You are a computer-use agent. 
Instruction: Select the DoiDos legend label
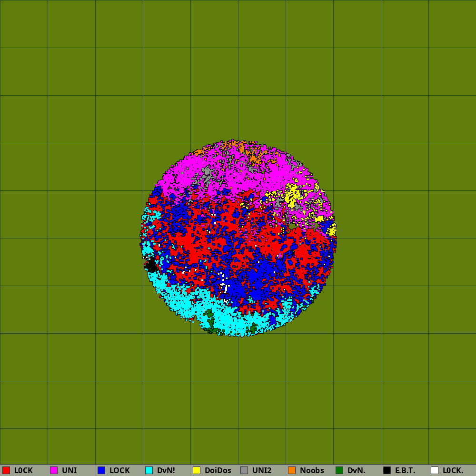point(218,470)
